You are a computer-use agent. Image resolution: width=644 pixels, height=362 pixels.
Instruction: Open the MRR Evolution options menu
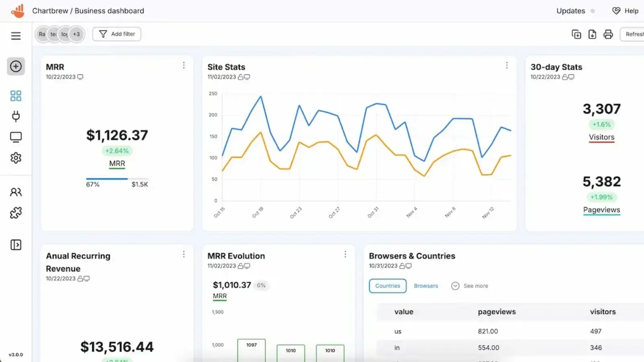click(345, 254)
